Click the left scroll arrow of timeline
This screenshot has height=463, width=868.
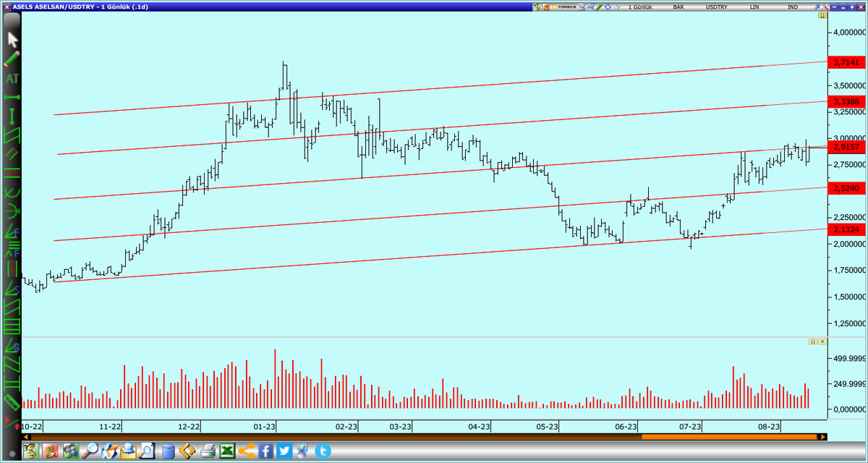[26, 437]
